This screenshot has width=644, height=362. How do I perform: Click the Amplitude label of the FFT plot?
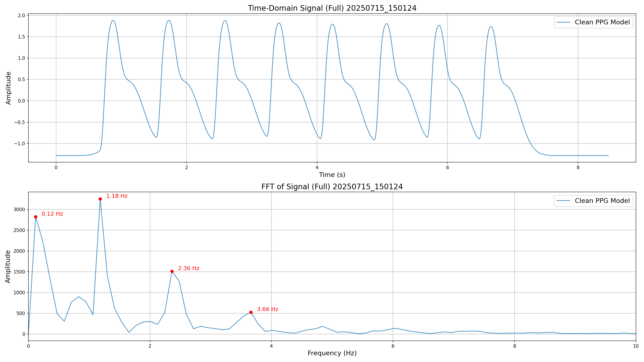(x=8, y=267)
